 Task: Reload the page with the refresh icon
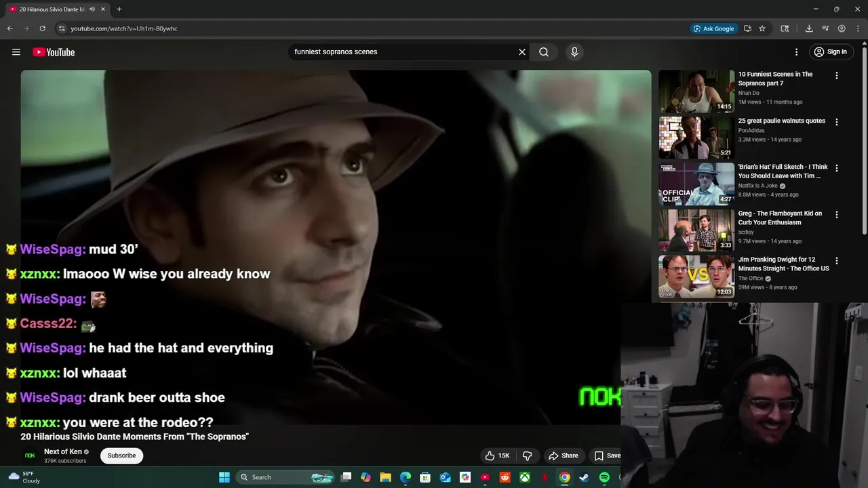point(42,28)
